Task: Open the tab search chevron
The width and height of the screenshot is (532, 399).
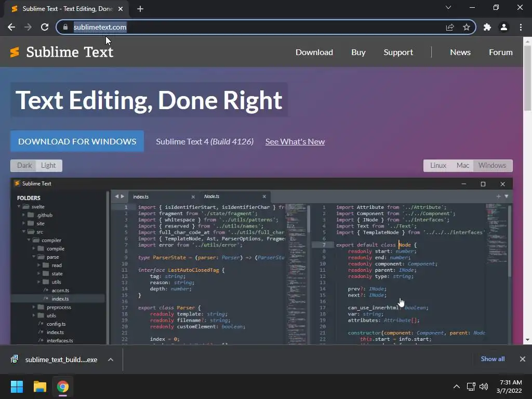Action: (448, 7)
